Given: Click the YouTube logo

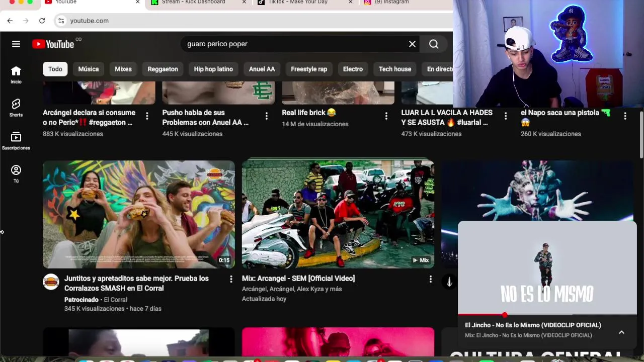Looking at the screenshot, I should click(53, 44).
